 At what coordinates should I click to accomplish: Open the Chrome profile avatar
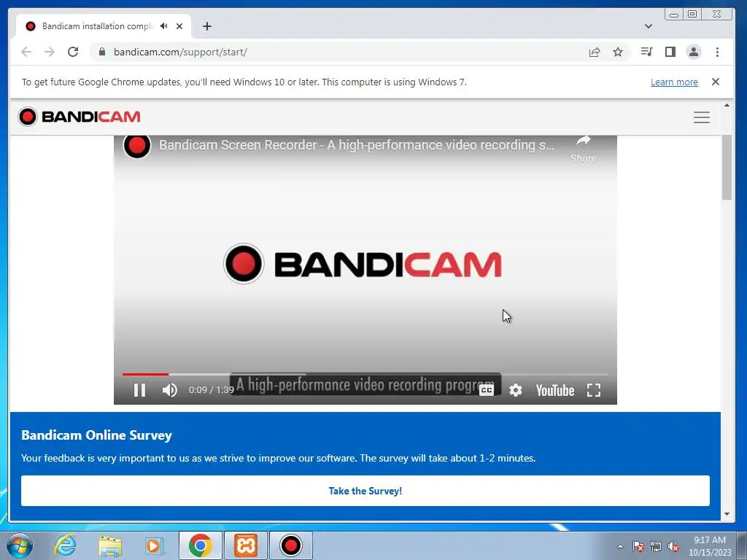[694, 52]
